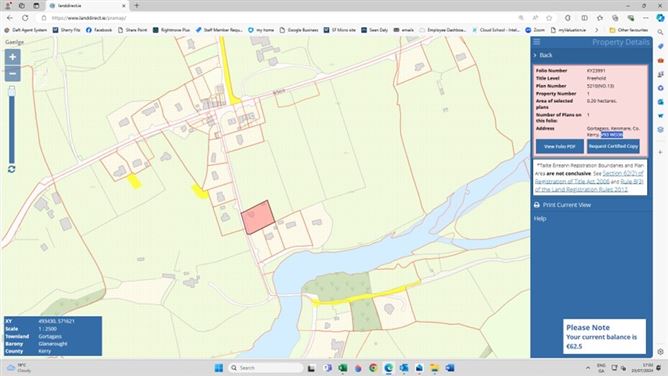Open Share Point bookmark
This screenshot has width=668, height=376.
(132, 30)
